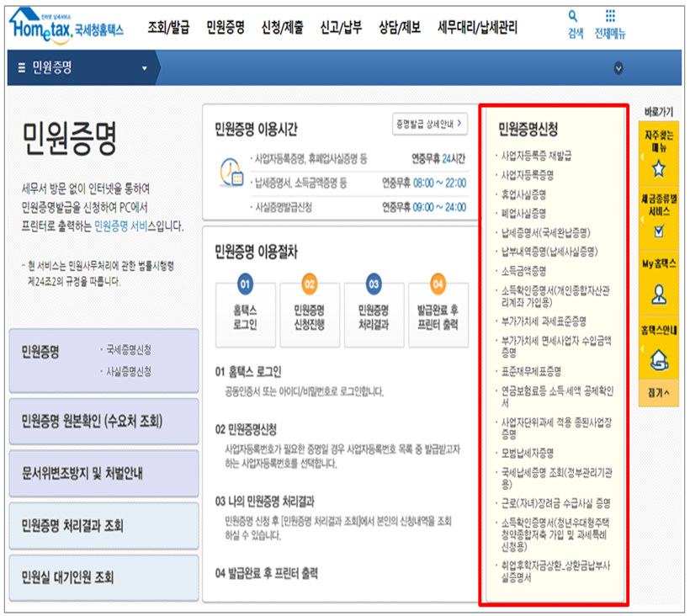The height and width of the screenshot is (616, 690).
Task: Open the 상담/제보 menu
Action: point(400,27)
